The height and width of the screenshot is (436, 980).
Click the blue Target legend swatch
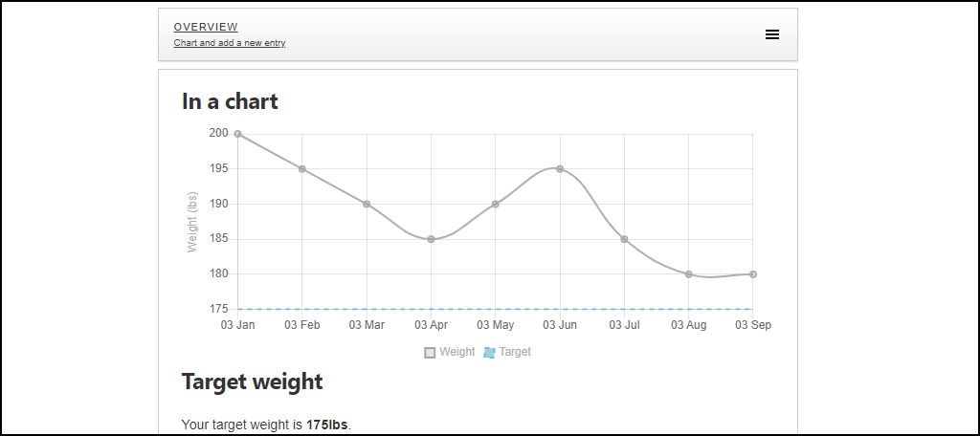pos(489,352)
